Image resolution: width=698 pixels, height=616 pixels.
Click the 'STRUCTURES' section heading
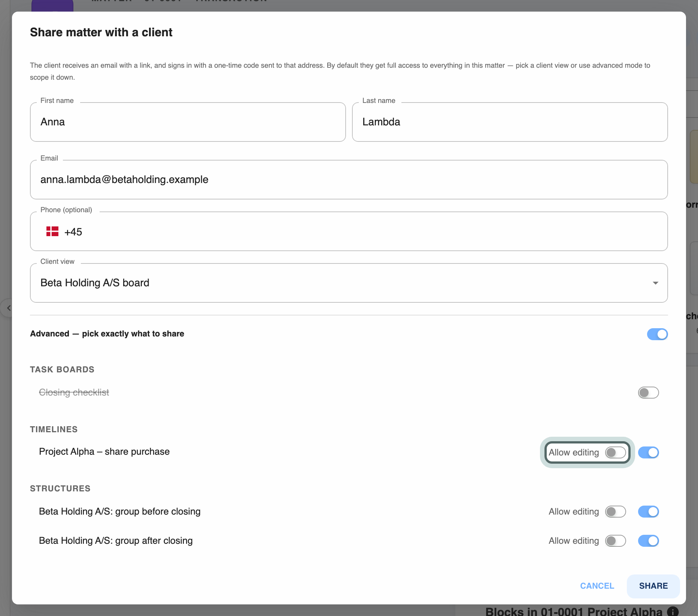(x=60, y=489)
